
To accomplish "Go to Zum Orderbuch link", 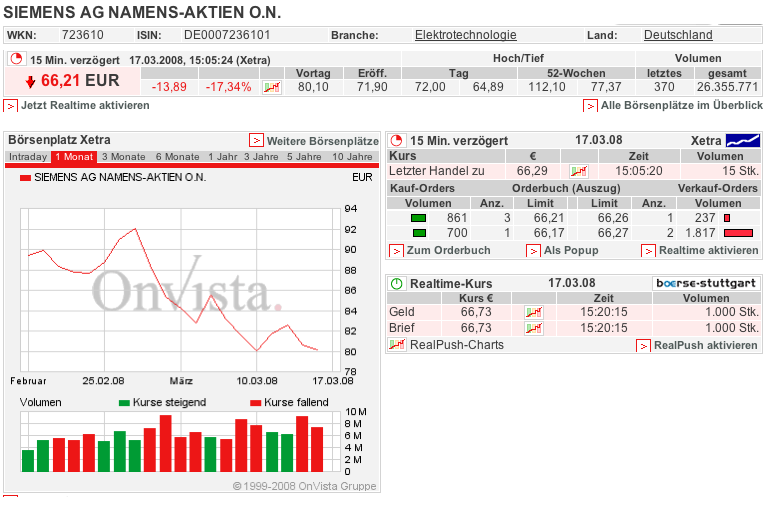I will pos(448,250).
